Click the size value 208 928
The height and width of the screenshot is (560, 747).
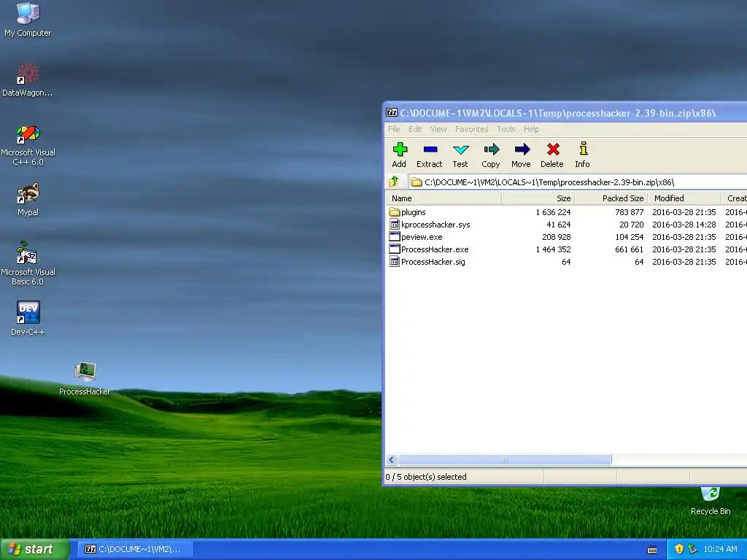(x=557, y=237)
